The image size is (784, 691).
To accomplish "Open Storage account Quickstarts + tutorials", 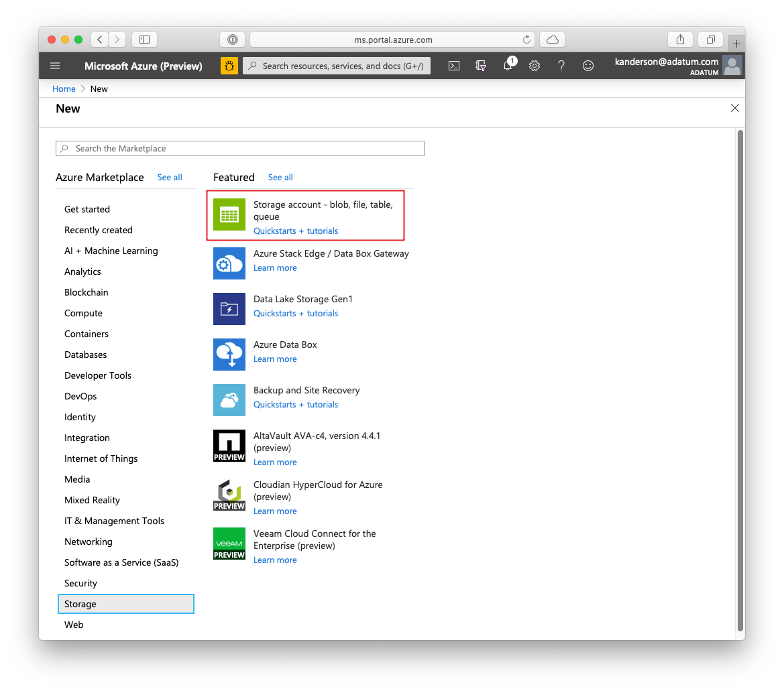I will click(x=296, y=231).
